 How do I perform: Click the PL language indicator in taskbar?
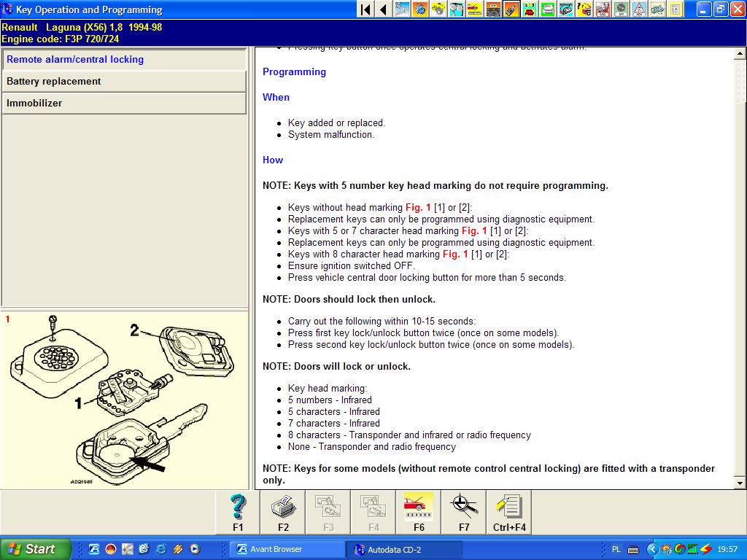coord(616,550)
